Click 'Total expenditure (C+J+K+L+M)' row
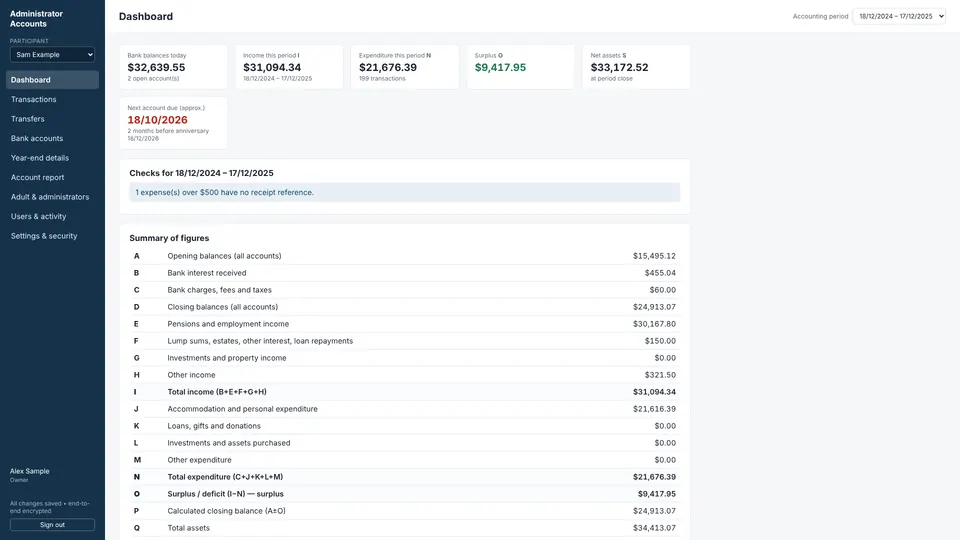 point(405,477)
